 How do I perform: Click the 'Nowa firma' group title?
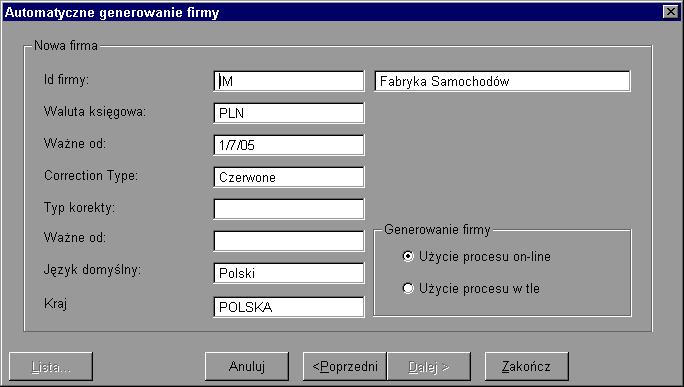66,45
